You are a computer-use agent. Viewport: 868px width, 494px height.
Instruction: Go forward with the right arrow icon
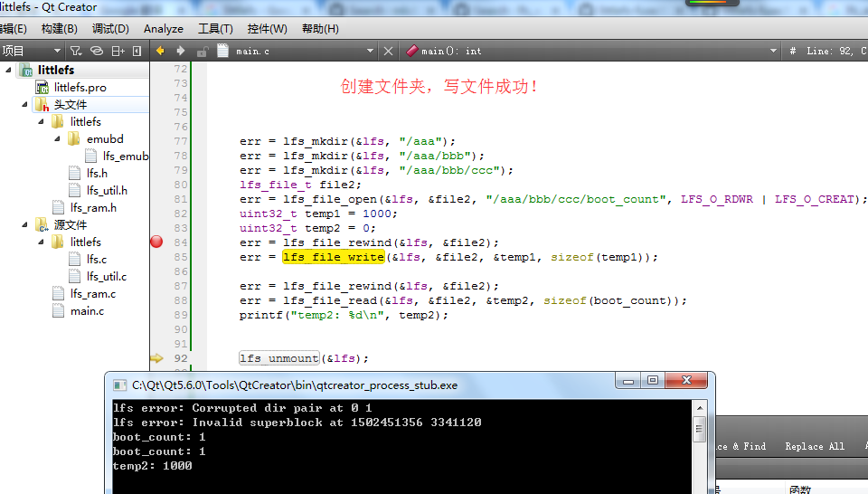pos(181,51)
